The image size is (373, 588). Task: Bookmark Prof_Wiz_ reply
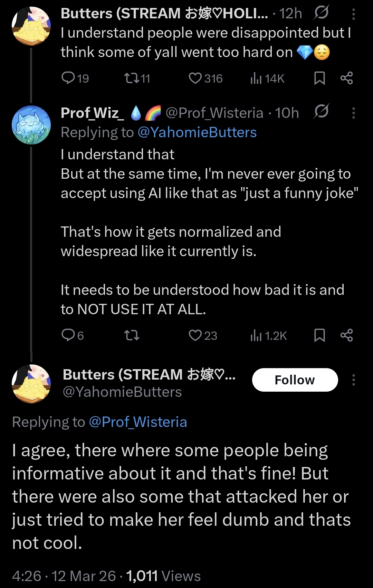pos(319,335)
